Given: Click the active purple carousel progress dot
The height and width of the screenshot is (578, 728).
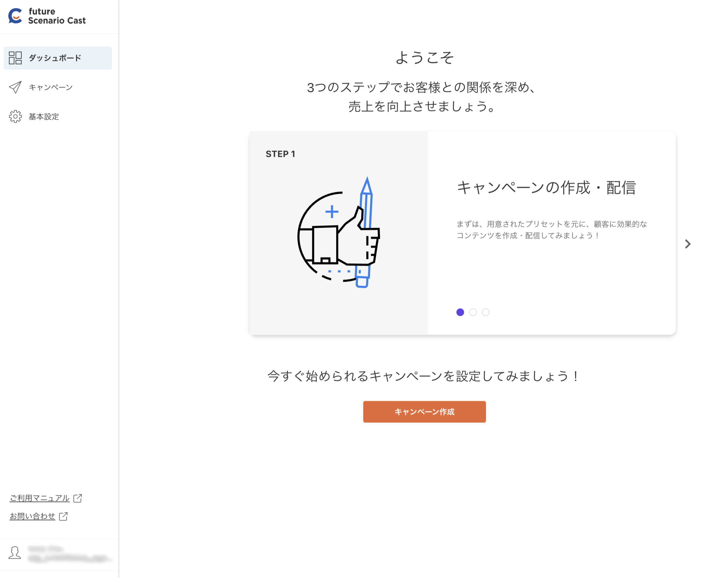Looking at the screenshot, I should (460, 312).
